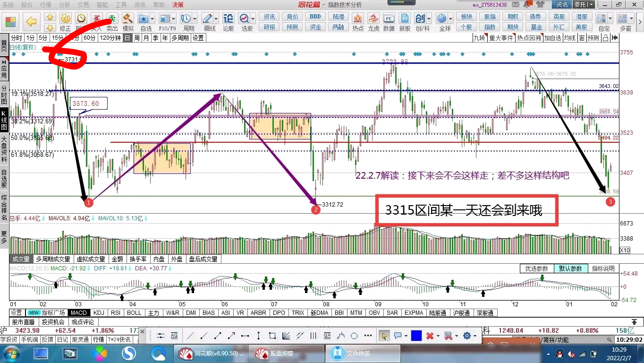Pick the blue color swatch in drawing toolbar
The image size is (644, 363).
click(416, 336)
